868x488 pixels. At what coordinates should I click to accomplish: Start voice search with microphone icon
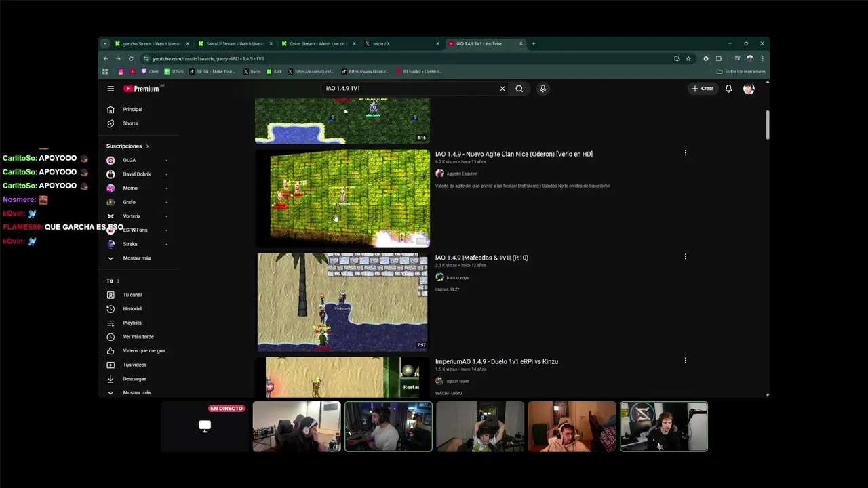(542, 89)
